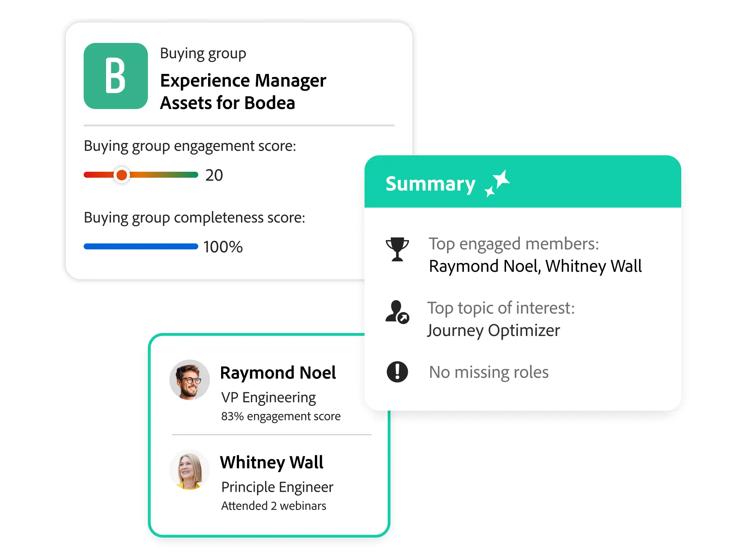This screenshot has height=560, width=747.
Task: Click the 100% completeness value
Action: click(x=223, y=247)
